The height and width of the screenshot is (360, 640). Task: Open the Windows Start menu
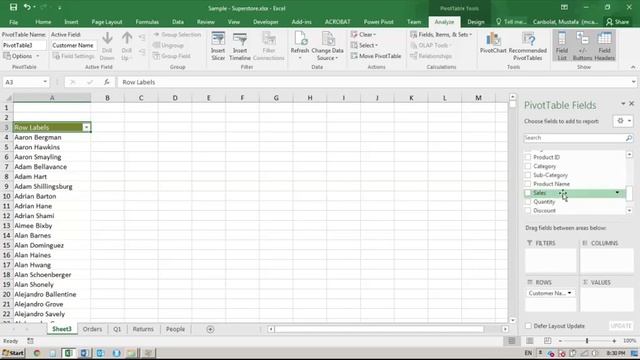coord(13,353)
